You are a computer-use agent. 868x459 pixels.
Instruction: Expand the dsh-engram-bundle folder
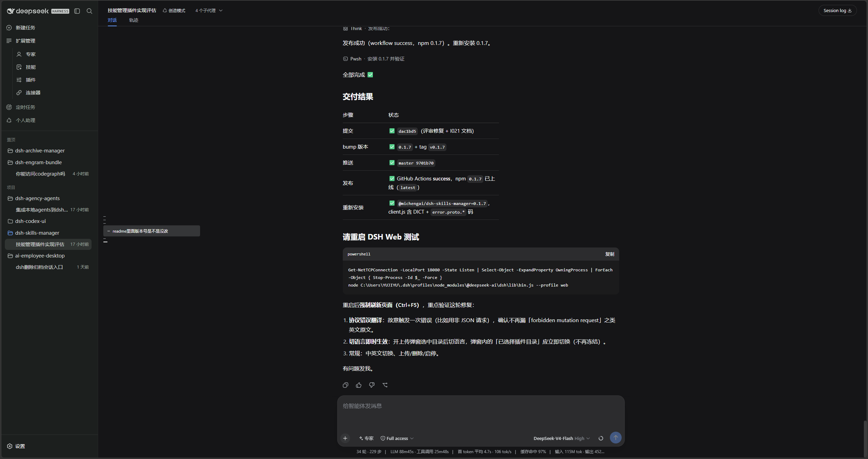[38, 162]
